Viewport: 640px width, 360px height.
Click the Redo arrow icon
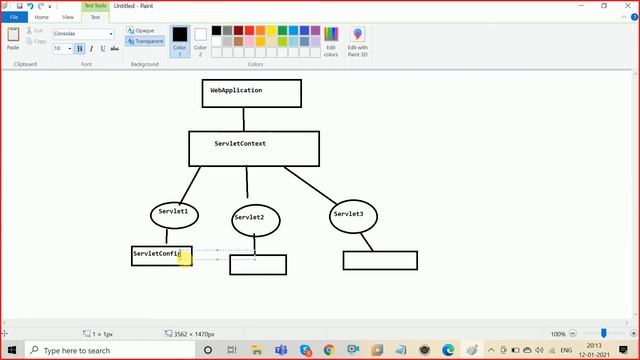(41, 6)
